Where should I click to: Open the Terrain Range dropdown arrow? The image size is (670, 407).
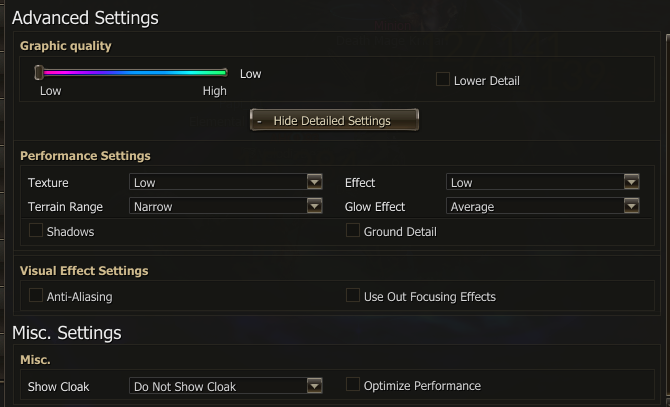(x=314, y=206)
